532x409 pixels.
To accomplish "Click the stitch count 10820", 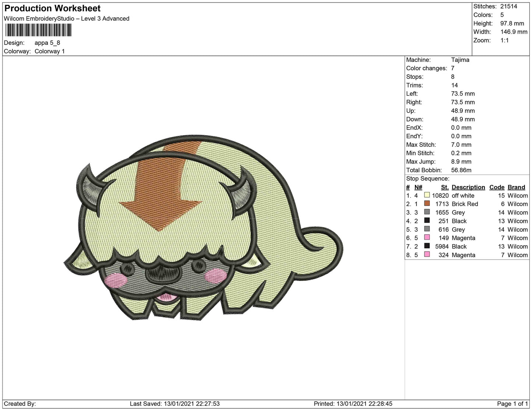I will coord(440,196).
